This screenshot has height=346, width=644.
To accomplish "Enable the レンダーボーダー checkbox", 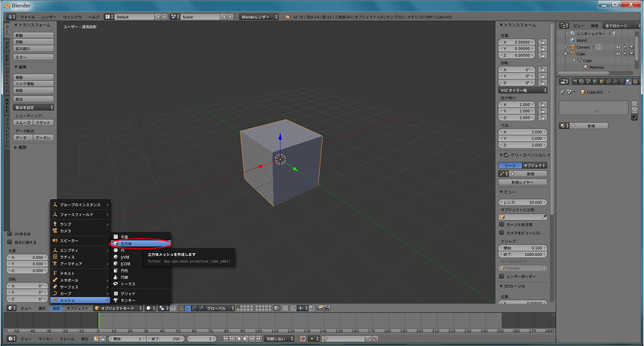I will point(503,276).
